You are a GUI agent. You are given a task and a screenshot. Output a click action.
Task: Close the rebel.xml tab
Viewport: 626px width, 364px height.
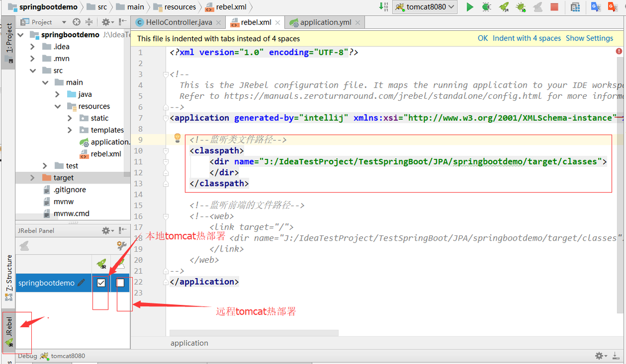277,23
